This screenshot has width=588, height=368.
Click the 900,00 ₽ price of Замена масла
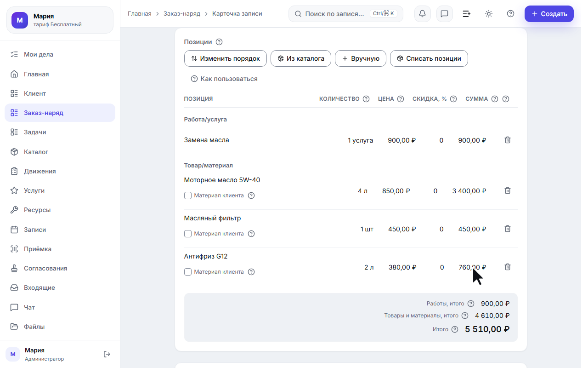(402, 140)
